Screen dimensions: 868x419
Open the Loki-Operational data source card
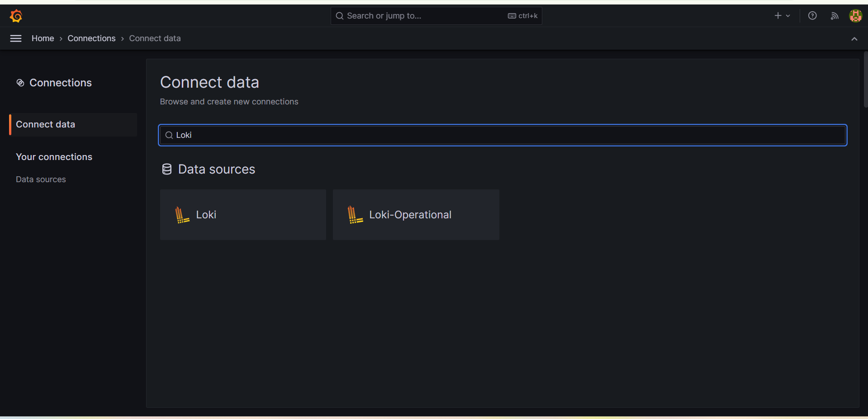click(416, 215)
